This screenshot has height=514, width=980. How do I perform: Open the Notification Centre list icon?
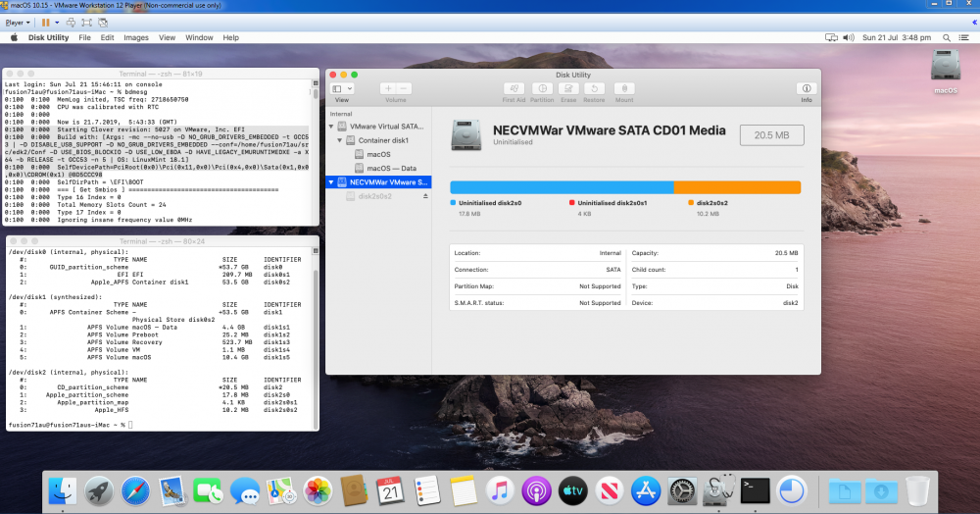[963, 37]
